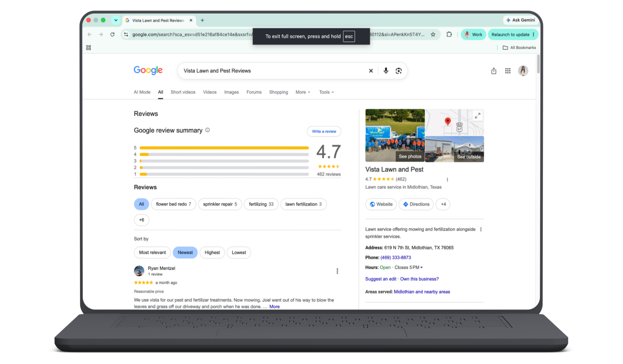Screen dimensions: 623x364
Task: Close the Vista Lawn and Pest Reviews tab
Action: tap(191, 20)
